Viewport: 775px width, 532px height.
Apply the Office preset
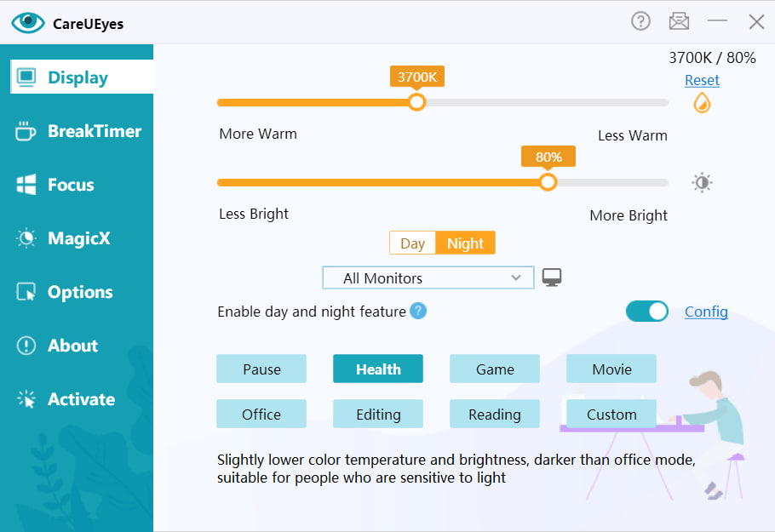[261, 414]
